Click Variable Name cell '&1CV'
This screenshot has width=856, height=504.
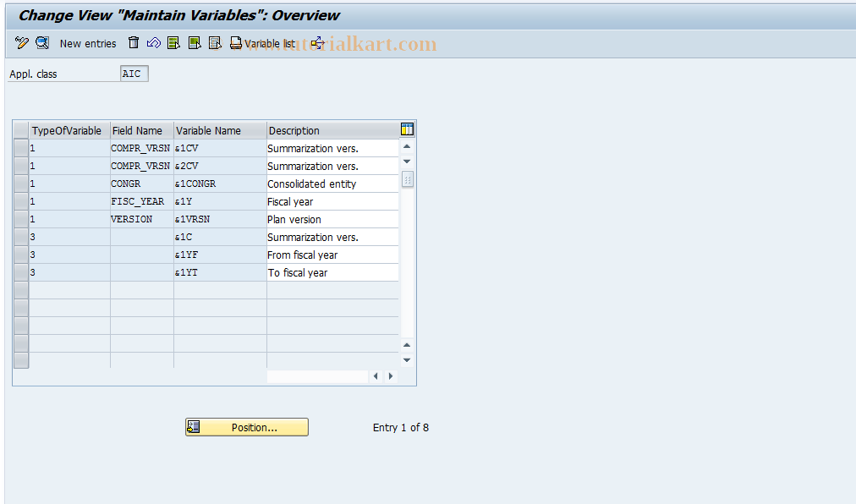pos(220,149)
